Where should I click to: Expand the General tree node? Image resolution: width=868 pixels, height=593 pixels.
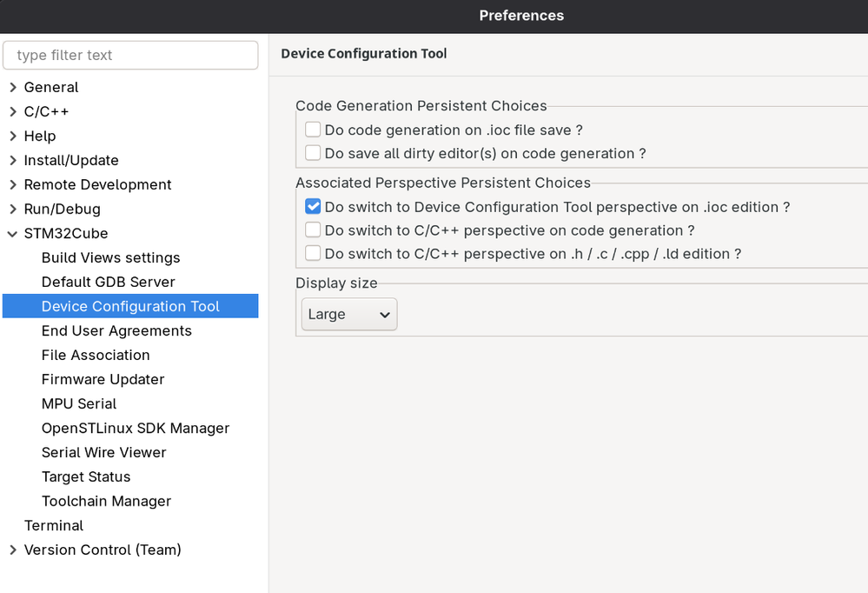(13, 87)
